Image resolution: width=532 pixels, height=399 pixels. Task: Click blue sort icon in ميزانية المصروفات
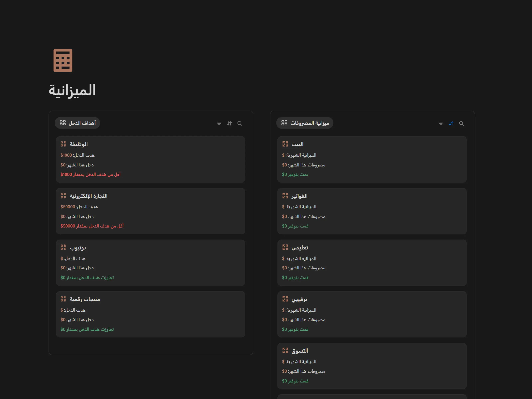pos(451,123)
